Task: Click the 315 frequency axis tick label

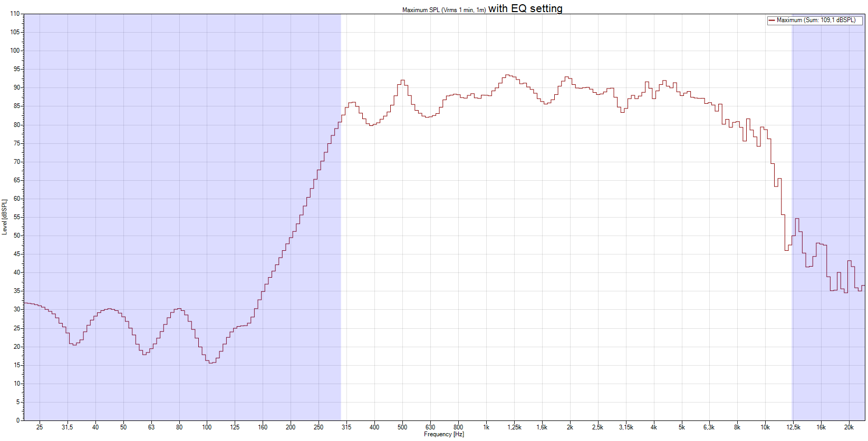Action: 346,427
